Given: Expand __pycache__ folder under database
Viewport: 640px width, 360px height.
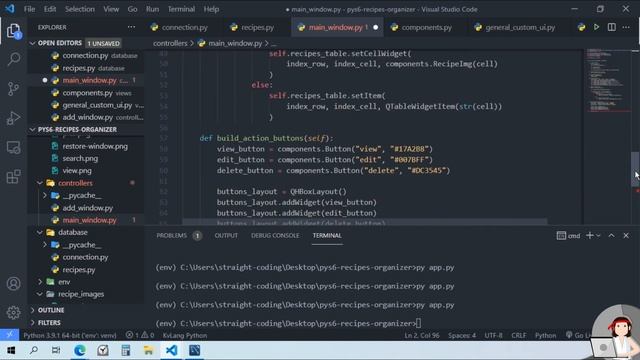Looking at the screenshot, I should coord(45,245).
